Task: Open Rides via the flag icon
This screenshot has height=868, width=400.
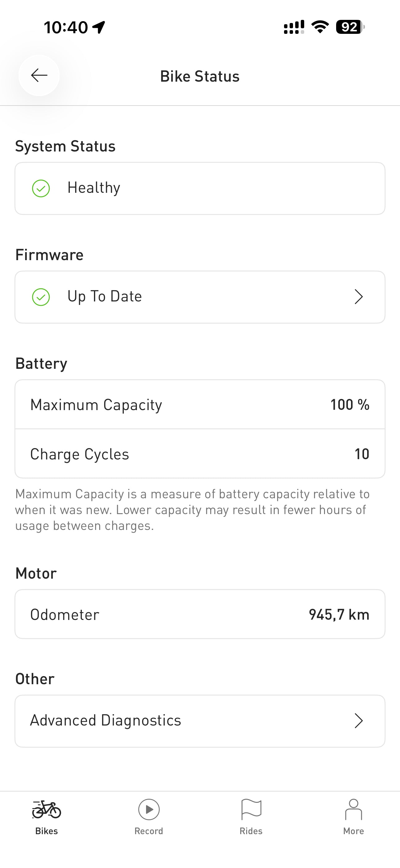Action: [251, 809]
